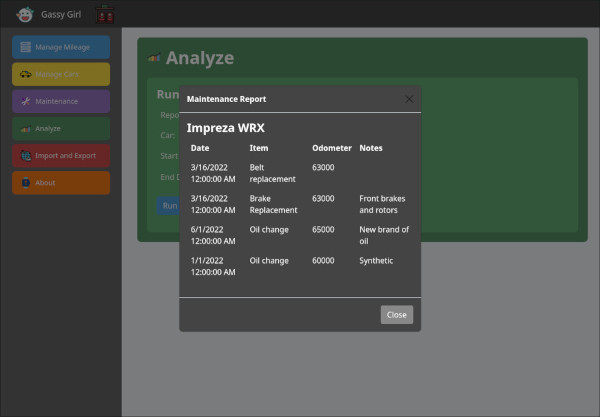Click the Belt replacement item cell
The height and width of the screenshot is (417, 600).
pyautogui.click(x=272, y=173)
